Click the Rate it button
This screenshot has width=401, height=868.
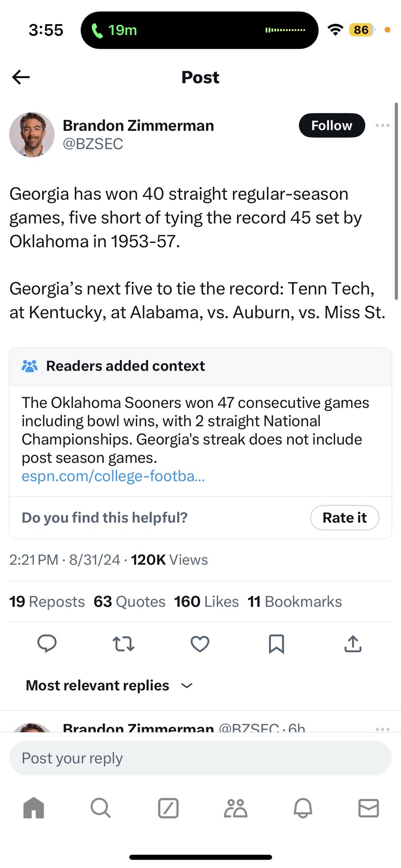click(x=344, y=517)
